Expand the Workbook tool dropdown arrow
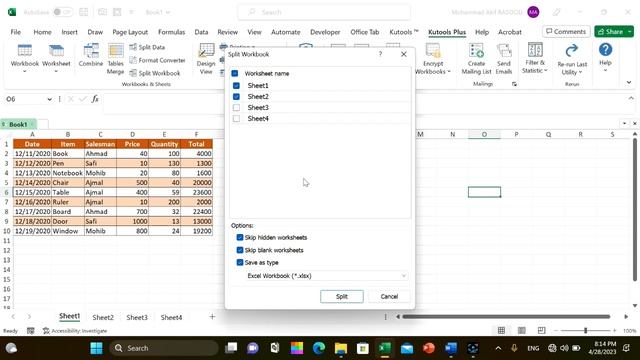This screenshot has height=360, width=640. [x=24, y=71]
